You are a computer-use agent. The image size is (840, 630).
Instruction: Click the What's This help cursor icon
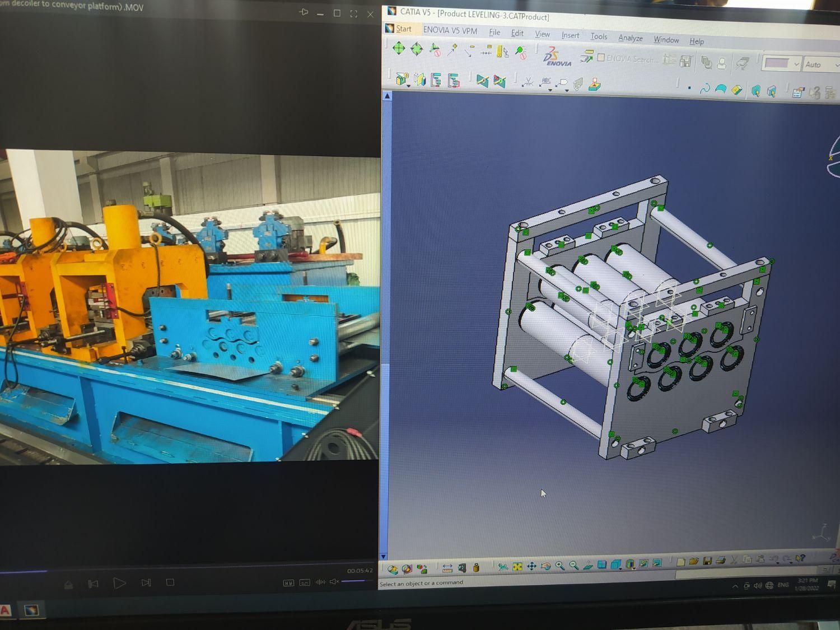tap(801, 557)
